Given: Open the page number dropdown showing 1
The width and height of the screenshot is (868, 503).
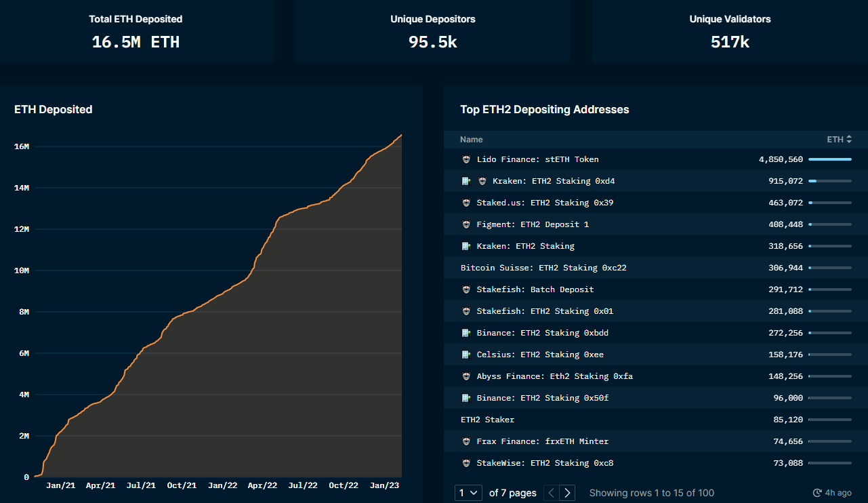Looking at the screenshot, I should pos(470,493).
